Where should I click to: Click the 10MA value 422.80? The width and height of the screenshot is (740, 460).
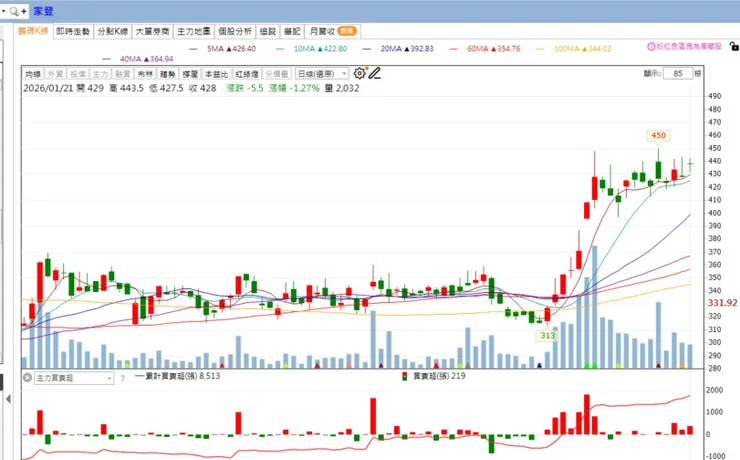click(x=335, y=49)
